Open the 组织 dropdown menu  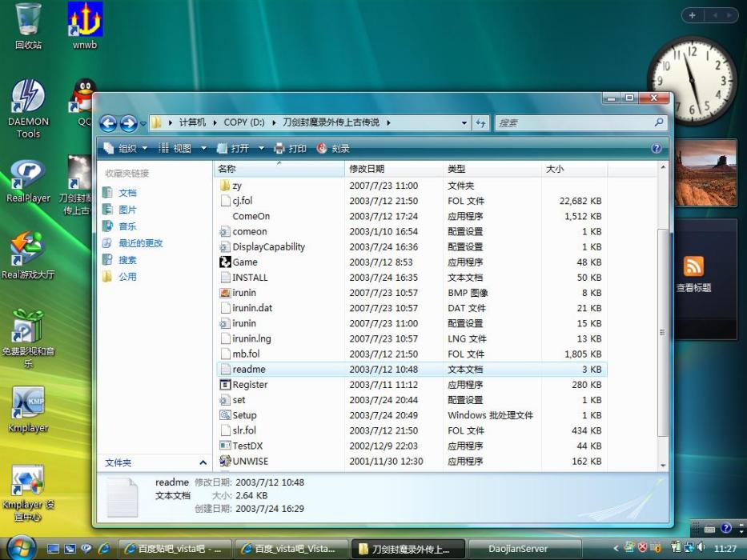[x=126, y=149]
